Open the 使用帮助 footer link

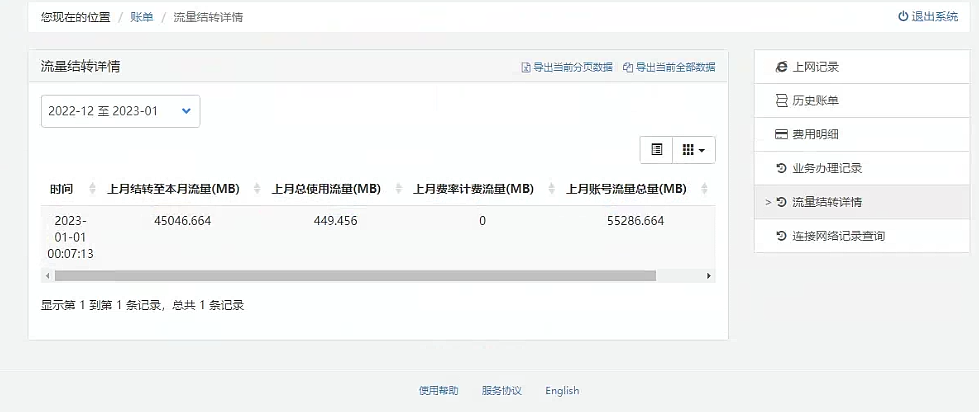[438, 391]
